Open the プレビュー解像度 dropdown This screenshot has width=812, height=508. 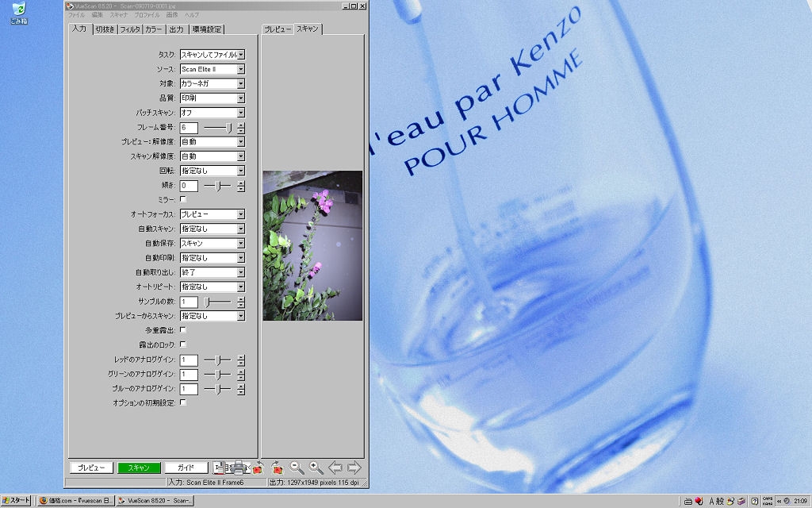pyautogui.click(x=213, y=141)
